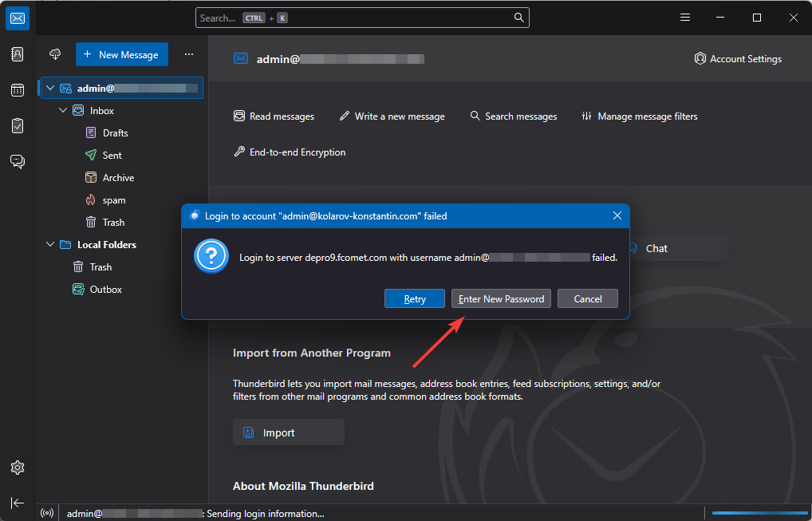This screenshot has width=812, height=521.
Task: Close the login failed dialog
Action: click(617, 215)
